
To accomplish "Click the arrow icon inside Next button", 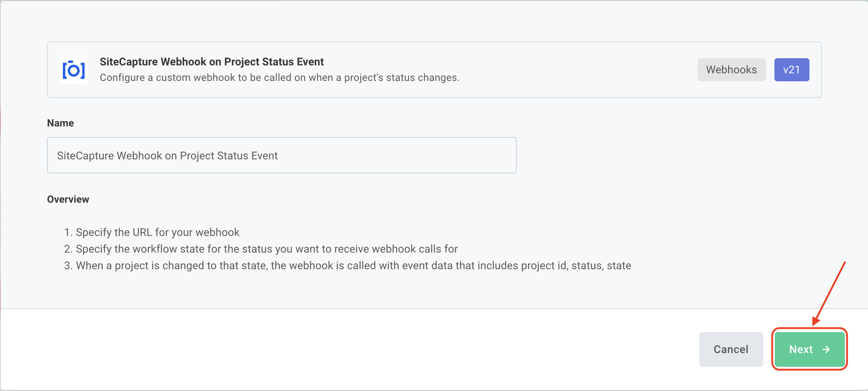I will 826,349.
